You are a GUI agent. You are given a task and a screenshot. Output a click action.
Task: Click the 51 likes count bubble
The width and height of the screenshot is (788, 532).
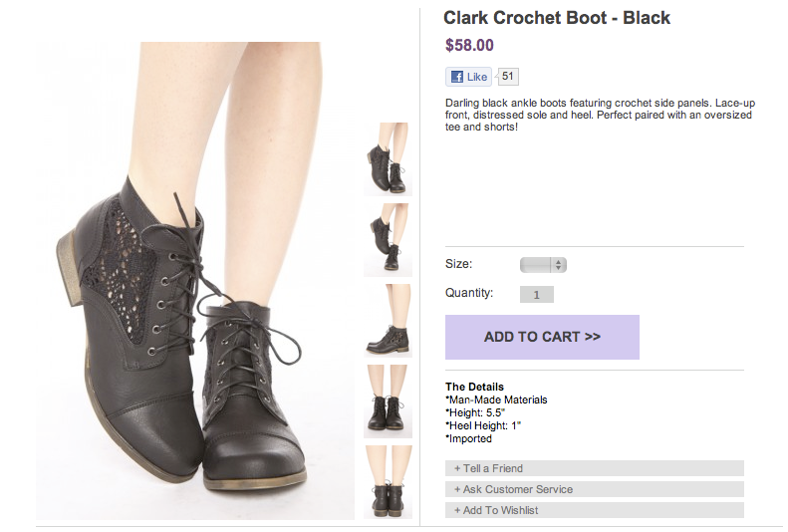click(507, 76)
